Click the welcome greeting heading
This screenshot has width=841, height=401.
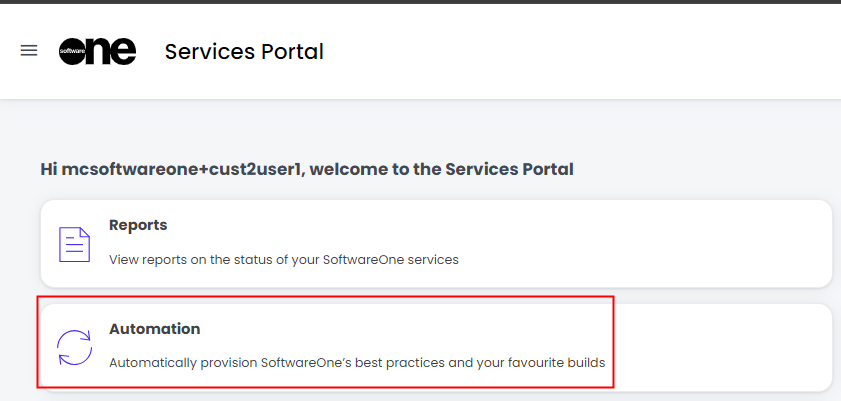point(306,169)
